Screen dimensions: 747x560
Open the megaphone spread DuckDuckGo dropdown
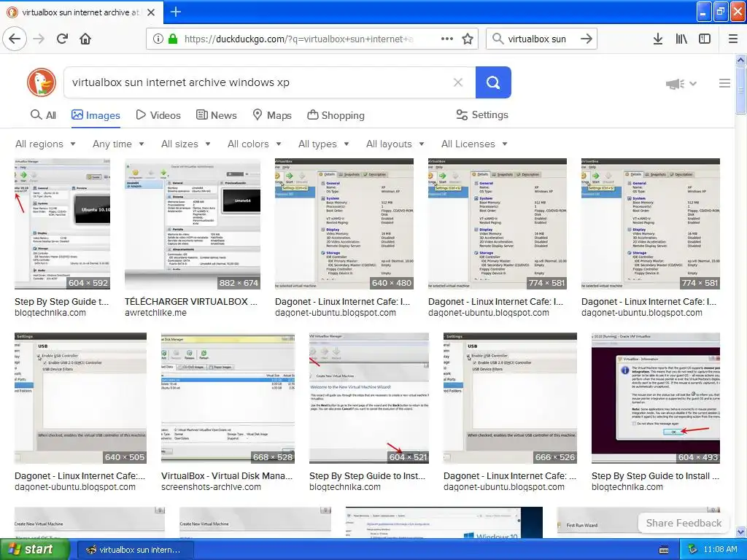pyautogui.click(x=681, y=84)
